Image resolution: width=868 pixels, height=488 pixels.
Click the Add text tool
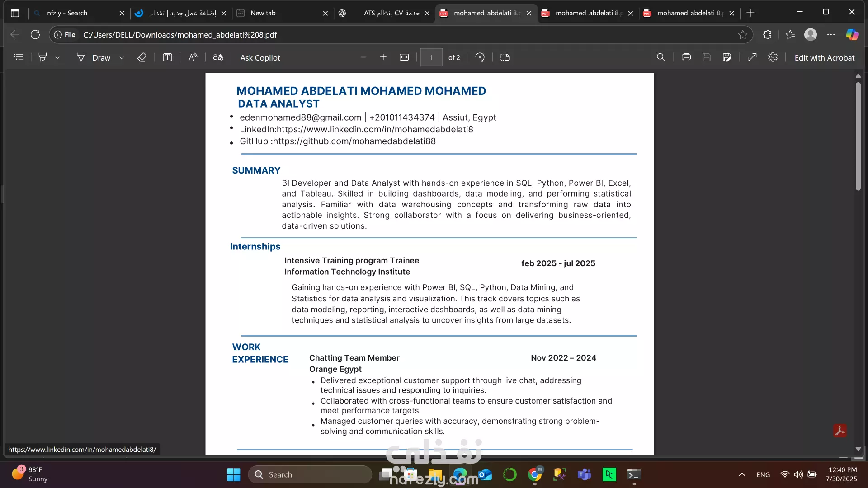coord(167,57)
